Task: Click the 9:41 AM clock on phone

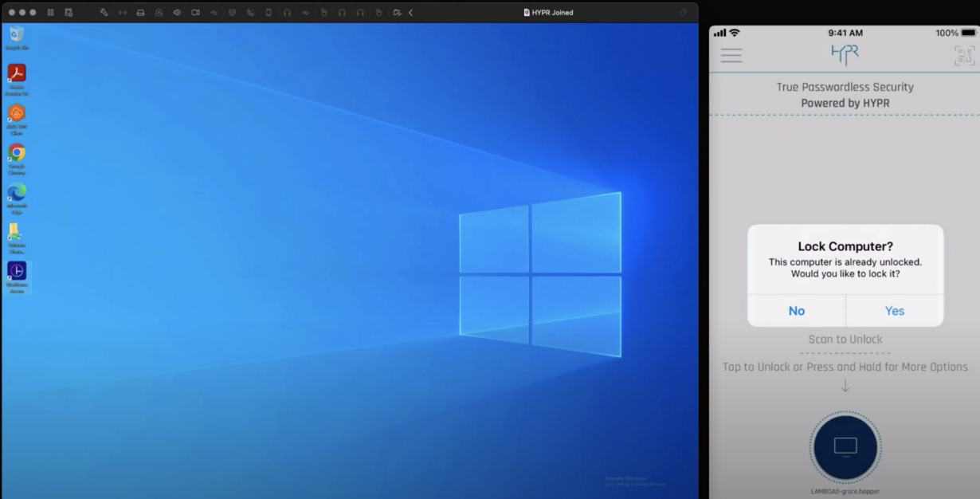Action: click(845, 33)
